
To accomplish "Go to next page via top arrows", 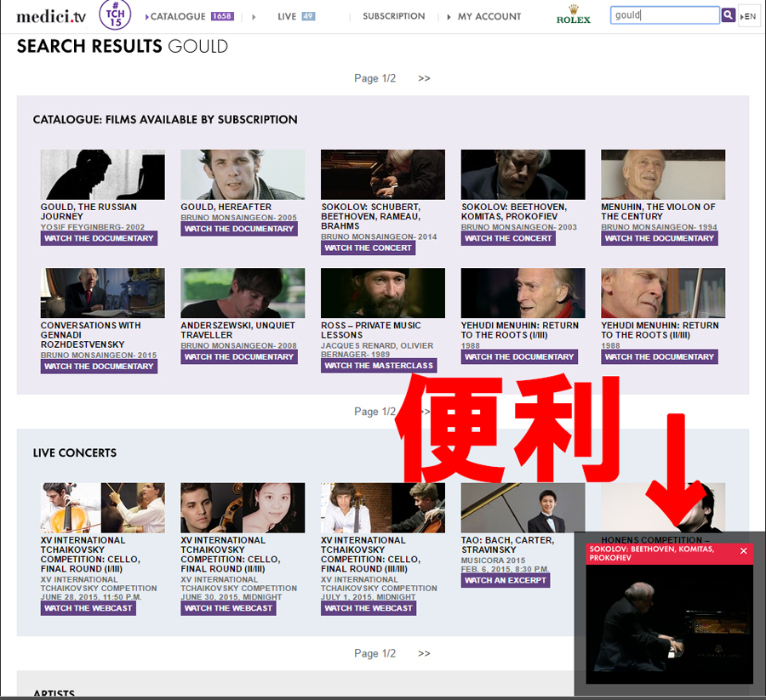I will (424, 78).
